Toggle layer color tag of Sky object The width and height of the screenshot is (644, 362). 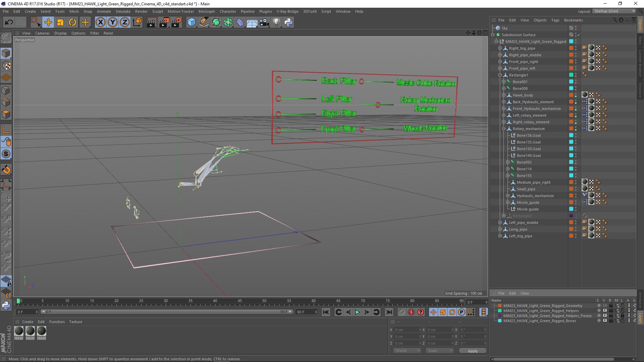coord(571,28)
